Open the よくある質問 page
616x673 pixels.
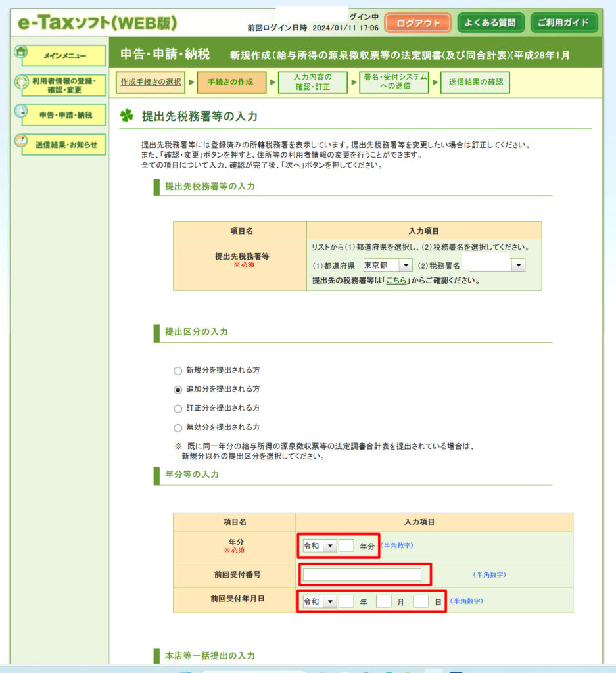click(x=490, y=23)
